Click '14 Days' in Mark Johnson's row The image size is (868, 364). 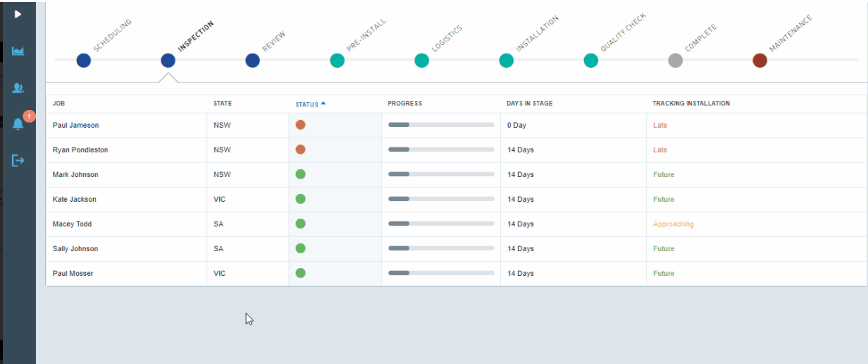tap(521, 174)
